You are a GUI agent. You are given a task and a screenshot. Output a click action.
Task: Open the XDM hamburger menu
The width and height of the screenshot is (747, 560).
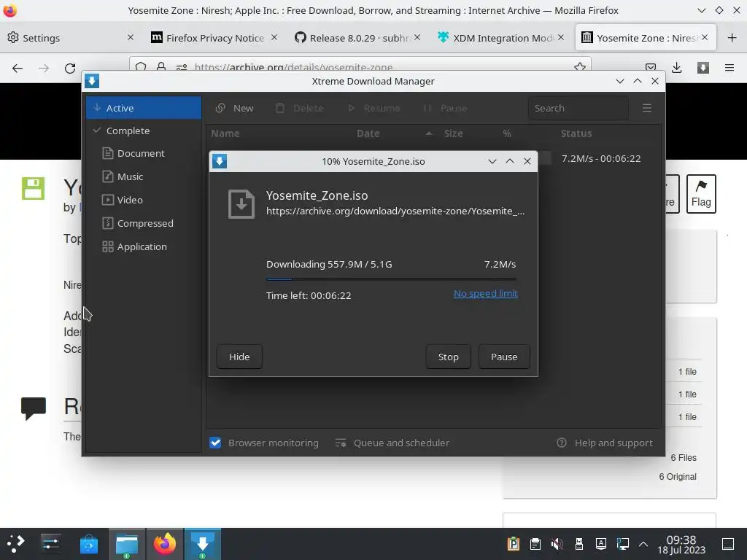point(646,108)
